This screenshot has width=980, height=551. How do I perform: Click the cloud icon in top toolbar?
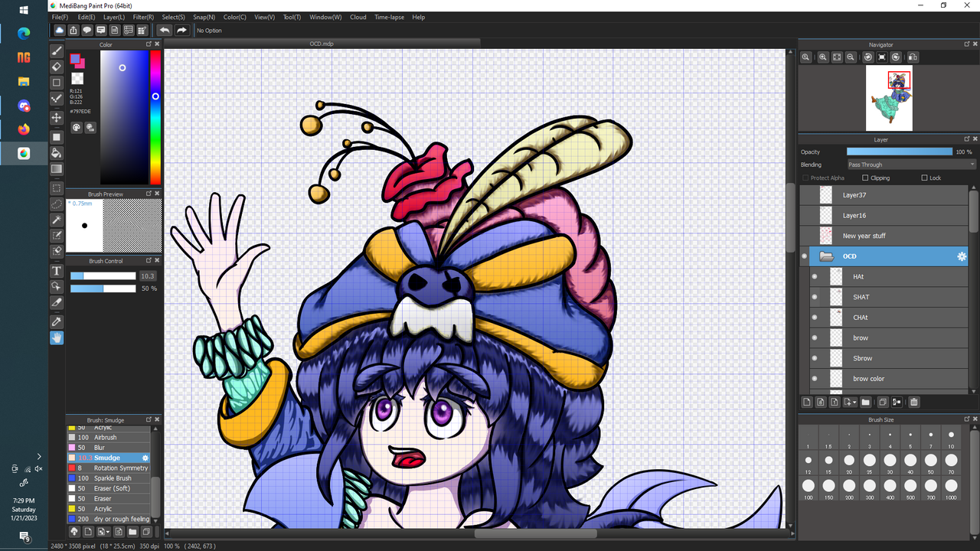coord(59,30)
